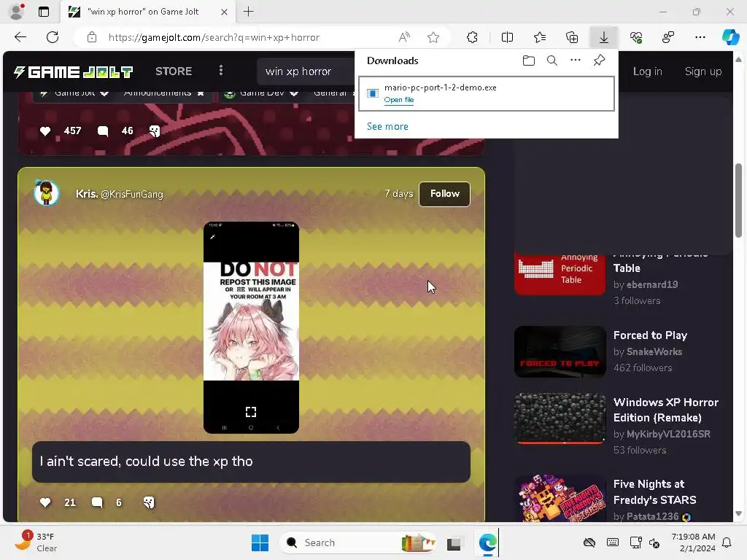Open Forced to Play game title

(x=650, y=335)
